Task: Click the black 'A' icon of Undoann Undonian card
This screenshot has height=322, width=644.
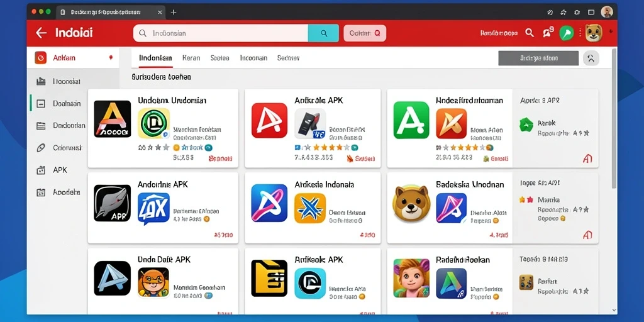Action: pyautogui.click(x=112, y=119)
